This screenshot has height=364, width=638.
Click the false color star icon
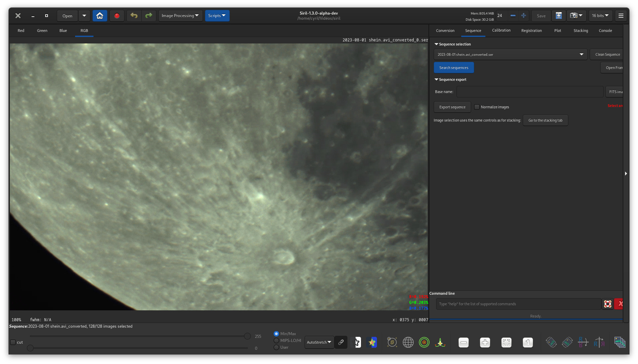coord(372,342)
